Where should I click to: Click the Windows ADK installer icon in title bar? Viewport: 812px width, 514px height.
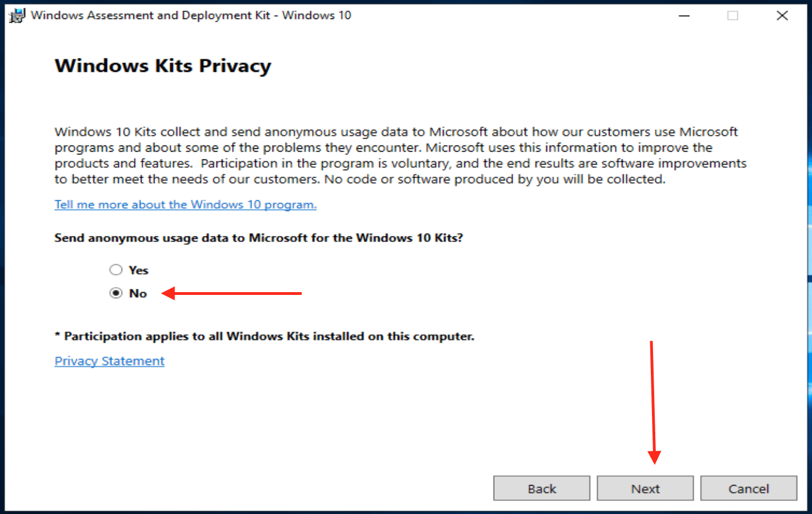pos(18,16)
